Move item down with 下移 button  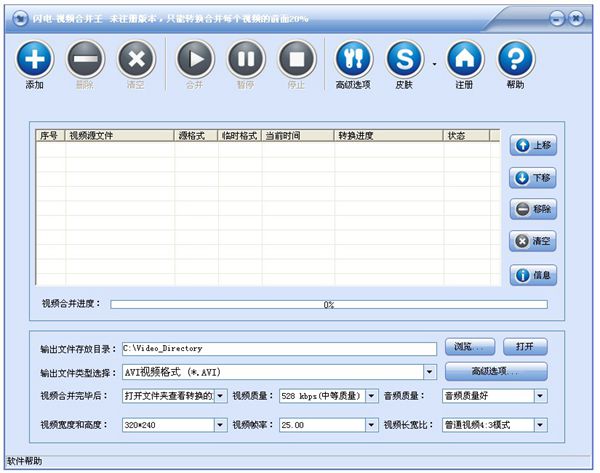tap(533, 178)
